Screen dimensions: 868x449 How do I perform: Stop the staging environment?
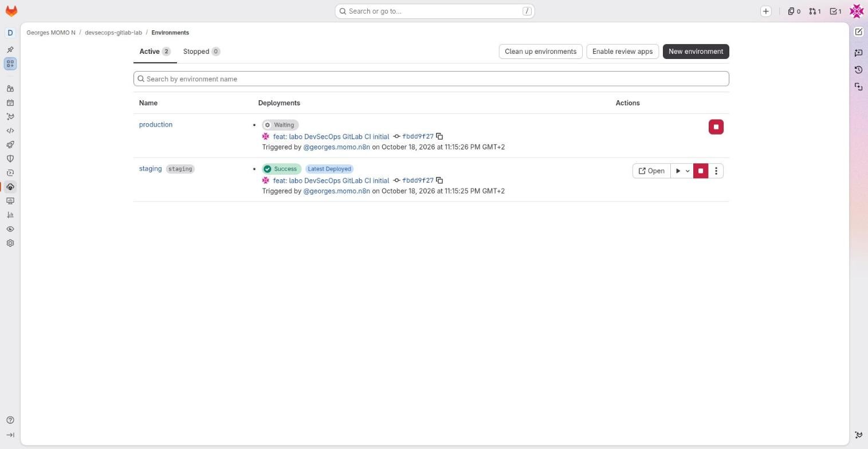click(701, 171)
